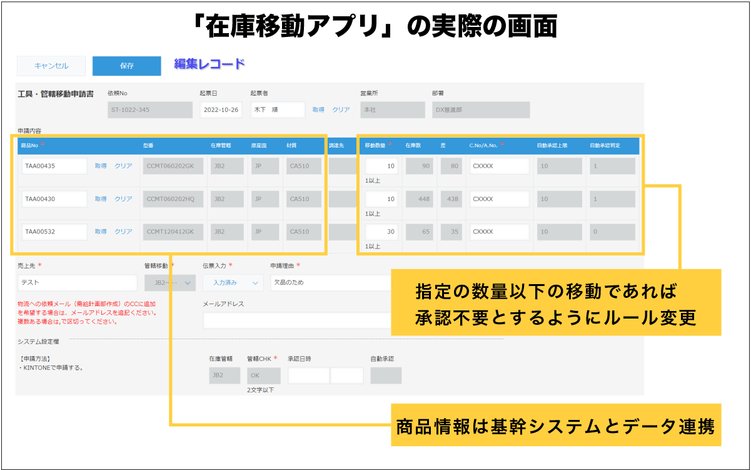
Task: Click the 起票日 date field 2022-10-26
Action: coord(218,109)
